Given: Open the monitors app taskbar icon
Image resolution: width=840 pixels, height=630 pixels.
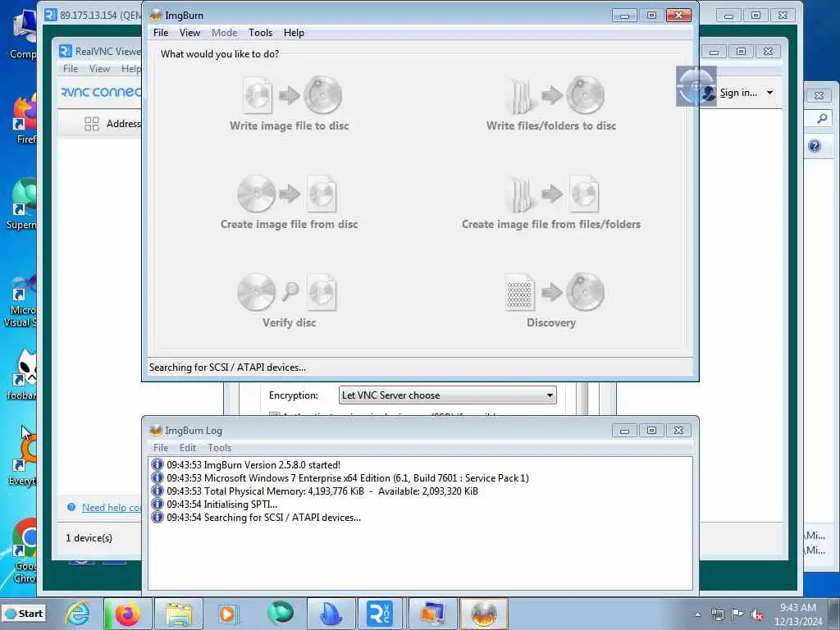Looking at the screenshot, I should pyautogui.click(x=433, y=614).
